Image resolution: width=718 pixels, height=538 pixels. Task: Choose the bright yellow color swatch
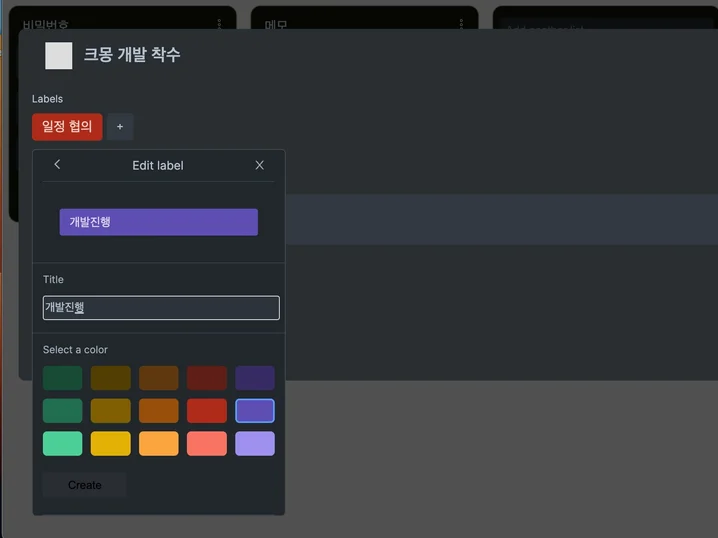(x=111, y=444)
